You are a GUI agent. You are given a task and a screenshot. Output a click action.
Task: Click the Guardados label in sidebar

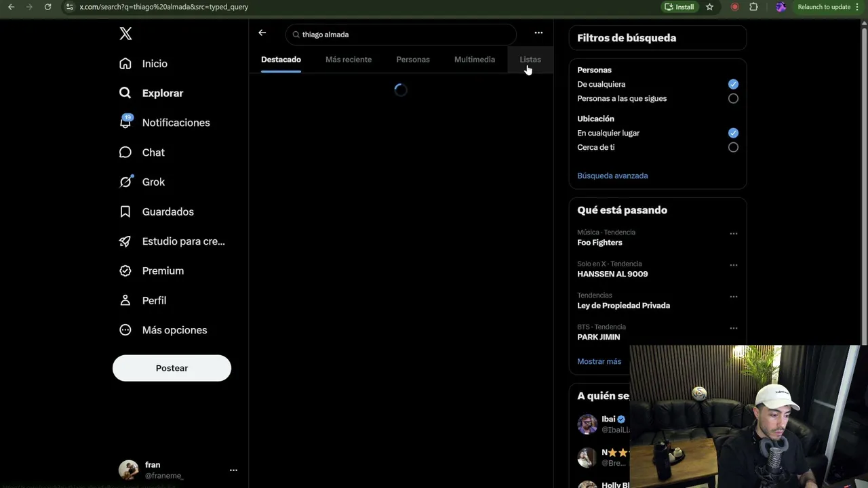[x=168, y=211]
